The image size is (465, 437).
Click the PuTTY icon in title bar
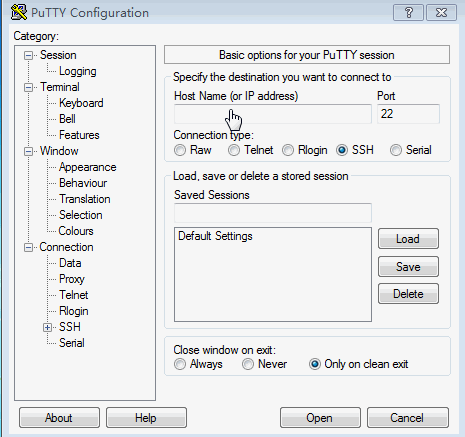(19, 12)
